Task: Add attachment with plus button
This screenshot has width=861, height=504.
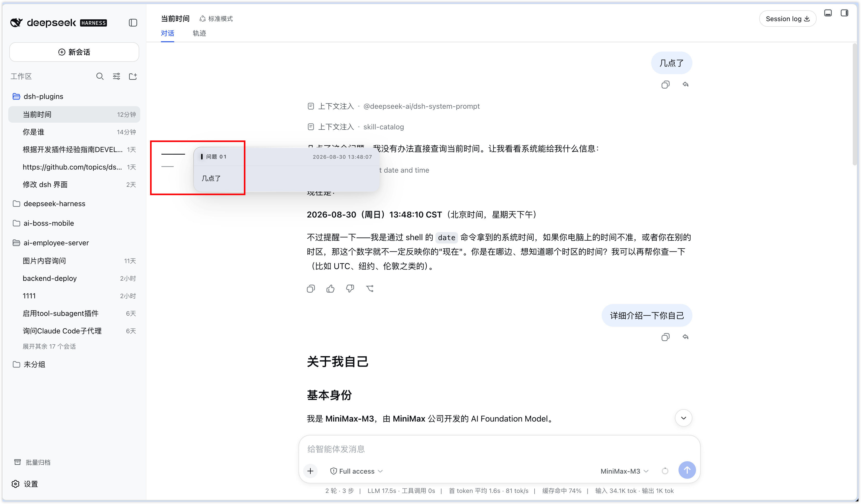Action: 310,471
